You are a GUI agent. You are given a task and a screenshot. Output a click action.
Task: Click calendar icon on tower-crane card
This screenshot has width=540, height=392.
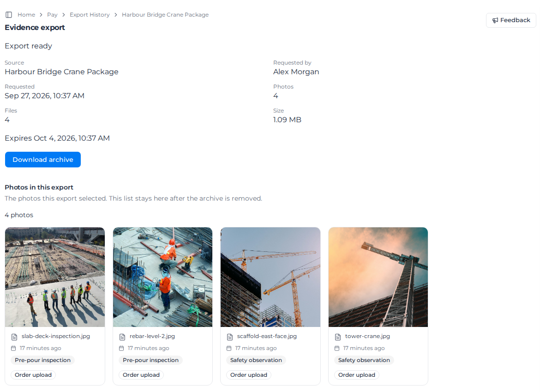coord(337,348)
